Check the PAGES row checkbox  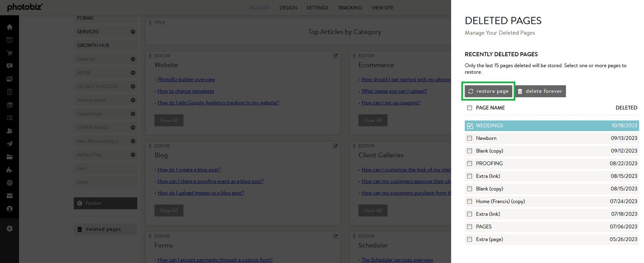pos(469,227)
